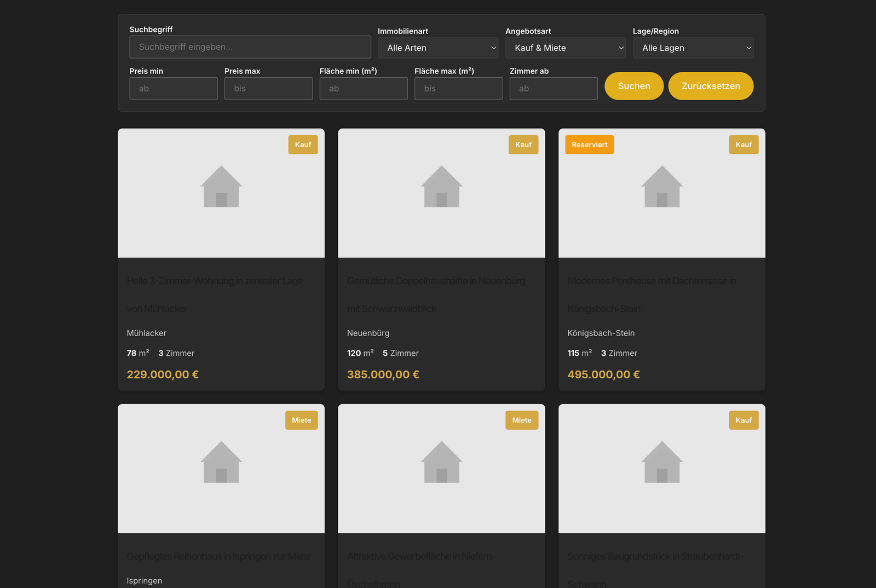This screenshot has height=588, width=876.
Task: Click the Fläche max input field
Action: click(x=458, y=89)
